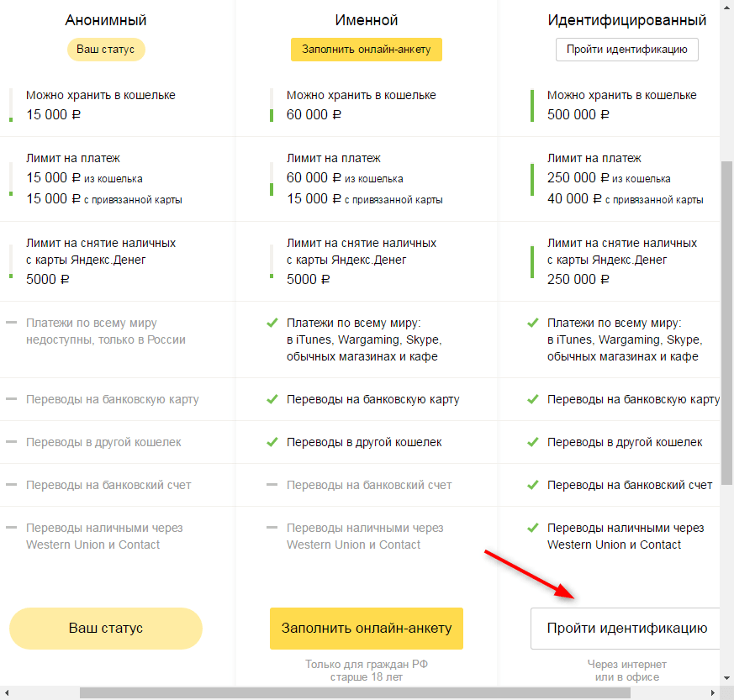
Task: Click the small "Ваш статус" badge under Анонимный
Action: coord(106,50)
